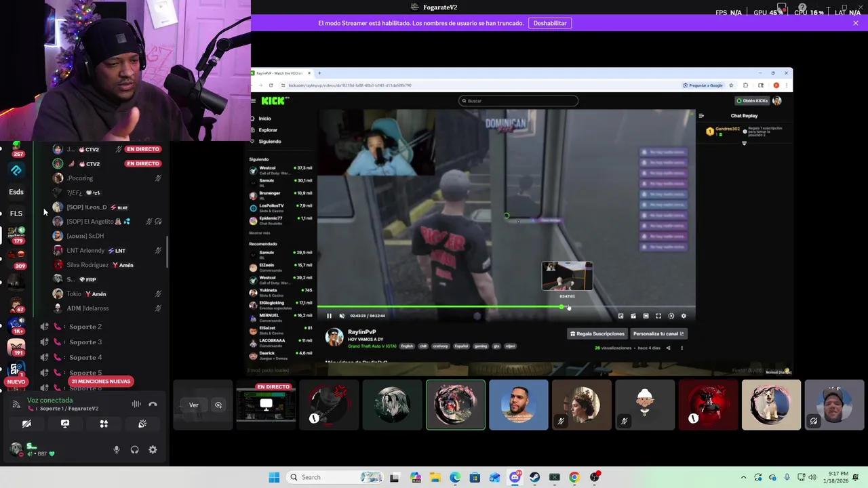Open Kick hamburger sidebar menu
Image resolution: width=868 pixels, height=488 pixels.
click(x=254, y=101)
